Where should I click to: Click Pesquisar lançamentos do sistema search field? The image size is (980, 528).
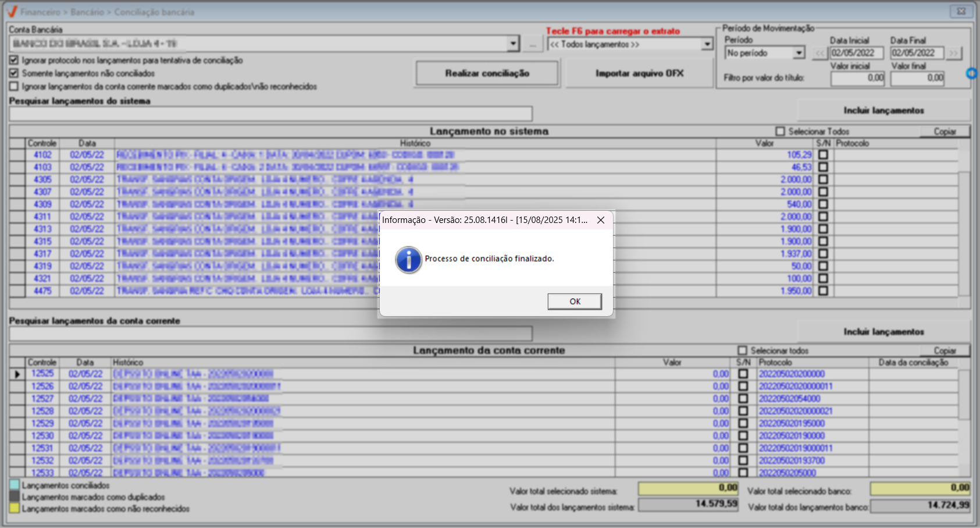pyautogui.click(x=270, y=114)
